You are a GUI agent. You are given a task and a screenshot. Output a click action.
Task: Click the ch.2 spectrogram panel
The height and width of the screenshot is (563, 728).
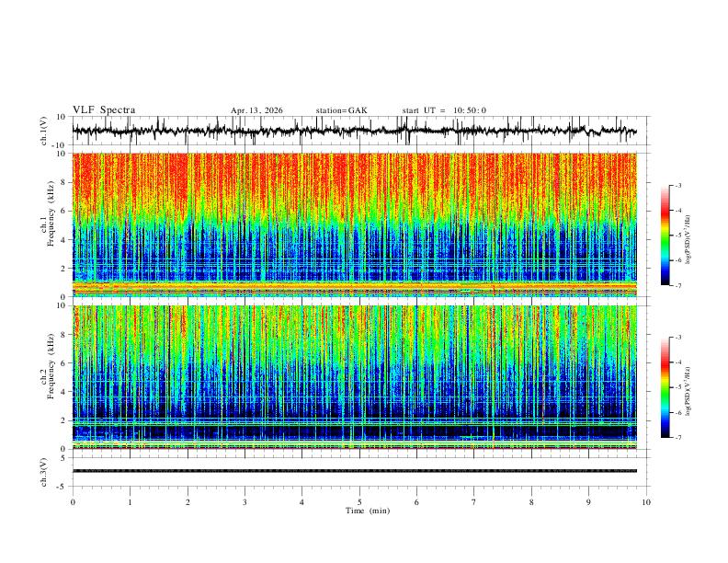pos(354,377)
